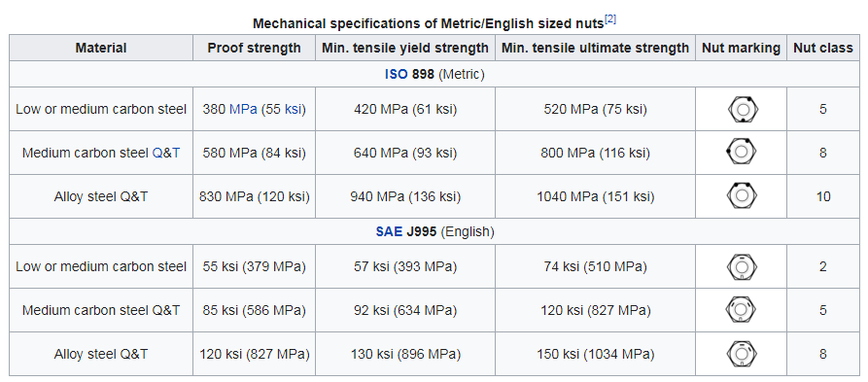
Task: Click the Min. tensile yield strength header
Action: pyautogui.click(x=405, y=49)
